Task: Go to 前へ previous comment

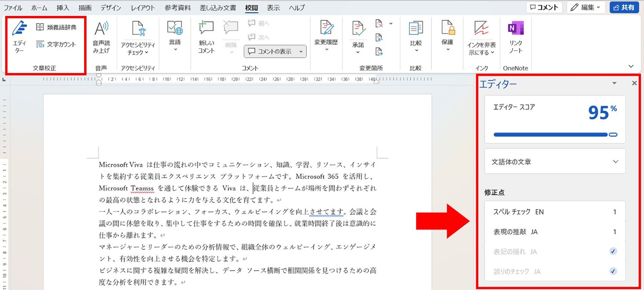Action: pos(259,24)
